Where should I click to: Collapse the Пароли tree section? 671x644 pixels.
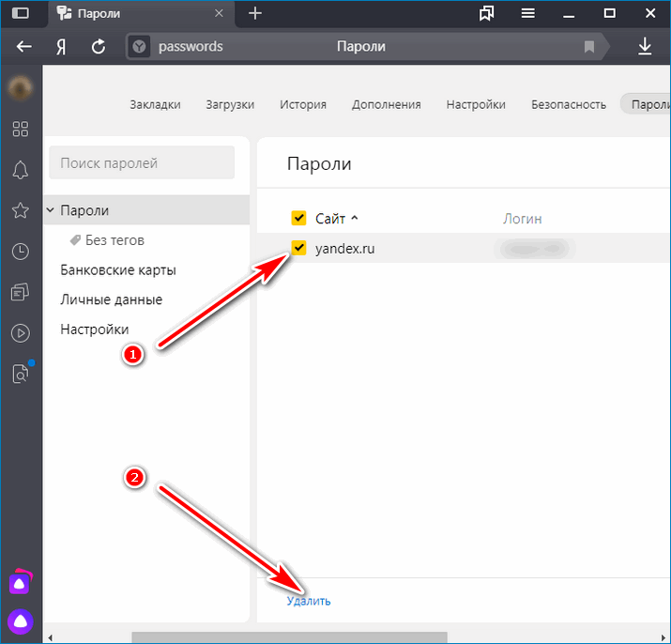tap(51, 211)
